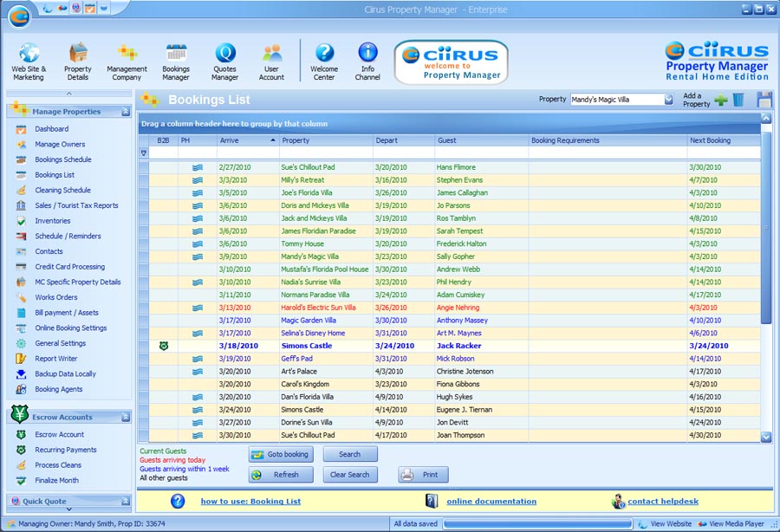Screen dimensions: 780x532
Task: Click the Booking Requirements column header
Action: coord(608,140)
